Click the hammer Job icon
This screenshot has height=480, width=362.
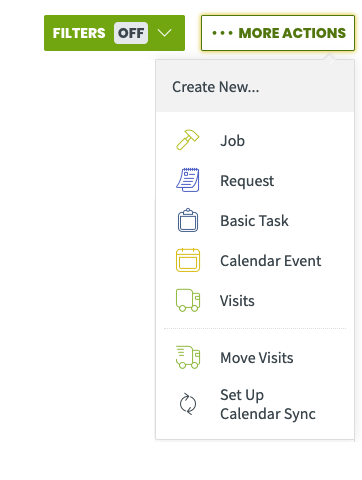tap(188, 140)
